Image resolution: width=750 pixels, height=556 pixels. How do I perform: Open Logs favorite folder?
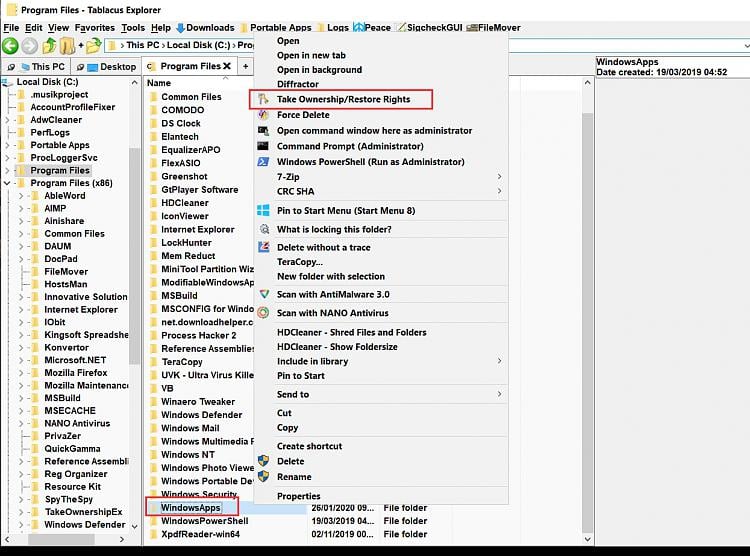tap(332, 28)
